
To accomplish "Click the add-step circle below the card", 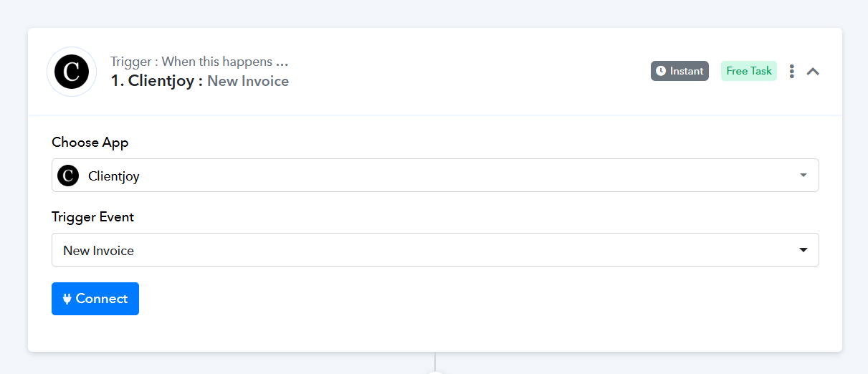I will click(435, 372).
